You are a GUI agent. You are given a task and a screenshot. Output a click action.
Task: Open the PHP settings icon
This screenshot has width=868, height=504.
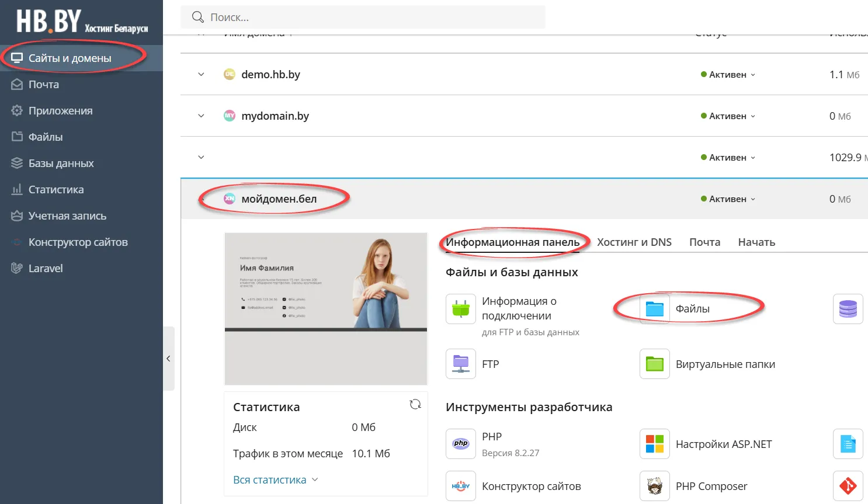coord(460,444)
